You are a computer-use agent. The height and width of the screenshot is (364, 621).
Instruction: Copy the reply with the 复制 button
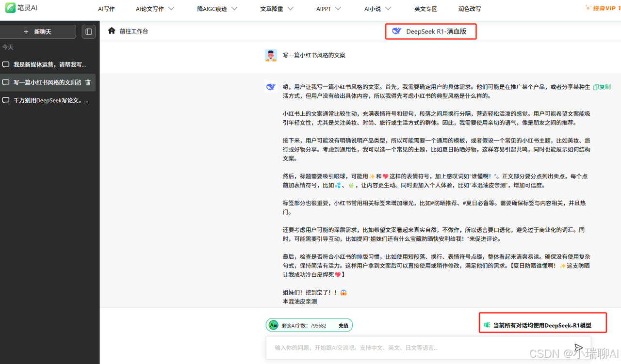[602, 87]
